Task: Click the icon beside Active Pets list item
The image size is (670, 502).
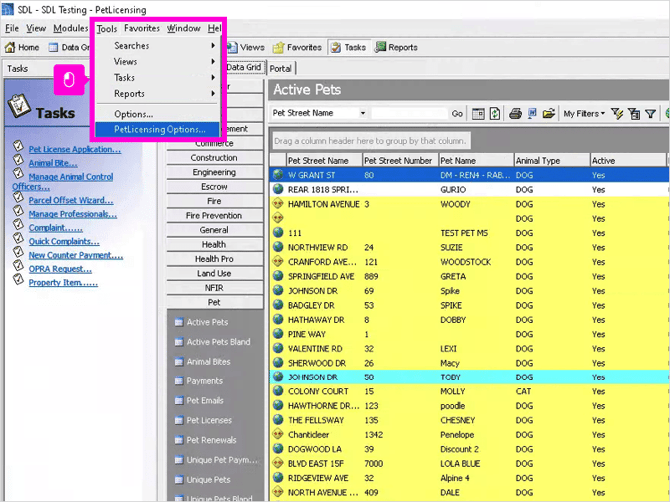Action: pos(179,322)
